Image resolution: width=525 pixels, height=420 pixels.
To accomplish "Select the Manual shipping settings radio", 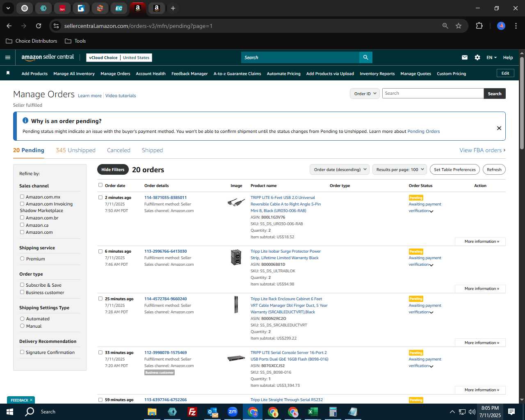I will 22,326.
